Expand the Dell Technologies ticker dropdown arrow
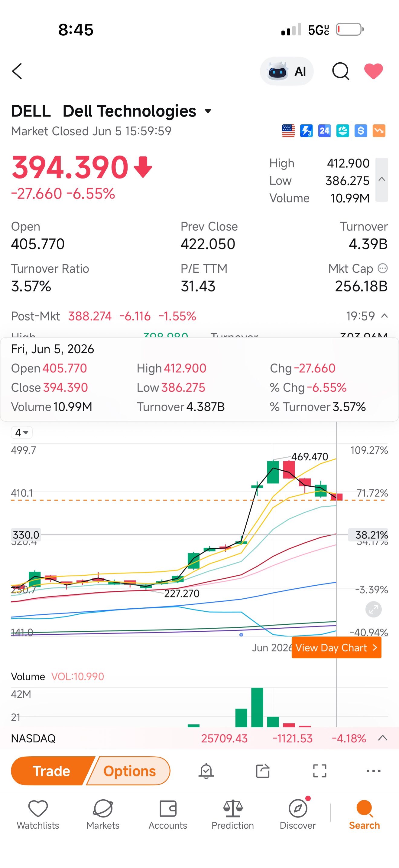399x868 pixels. (208, 111)
